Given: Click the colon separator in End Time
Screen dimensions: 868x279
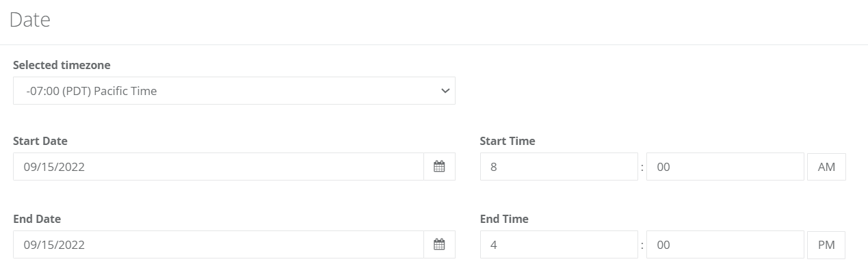Looking at the screenshot, I should click(x=642, y=245).
